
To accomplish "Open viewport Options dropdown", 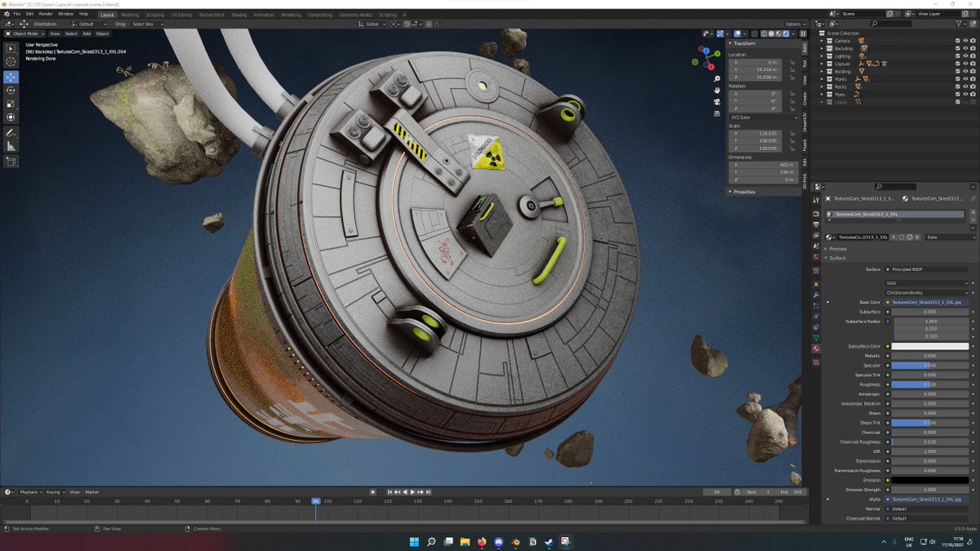I will point(795,24).
